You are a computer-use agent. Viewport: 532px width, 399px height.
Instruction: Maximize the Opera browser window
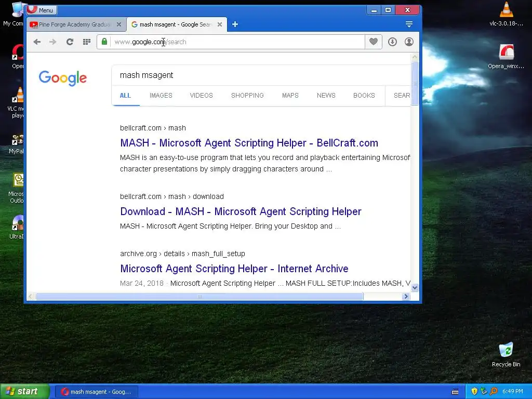[388, 10]
